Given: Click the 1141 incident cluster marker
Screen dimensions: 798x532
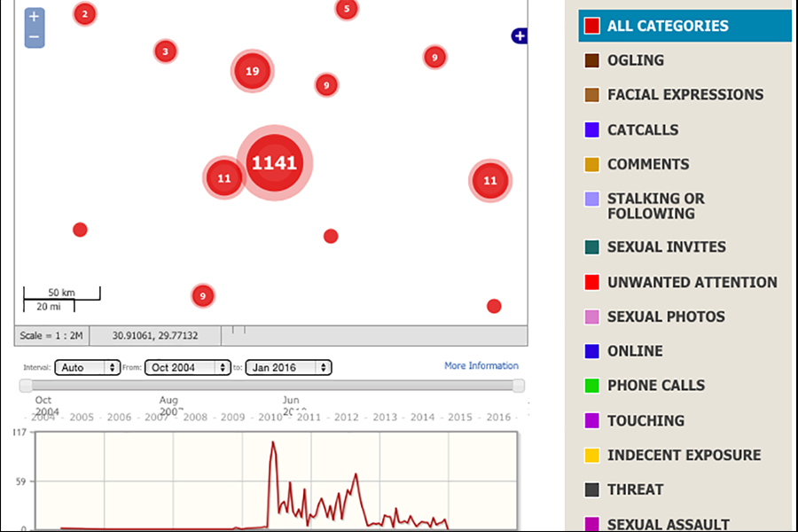Looking at the screenshot, I should pos(274,163).
